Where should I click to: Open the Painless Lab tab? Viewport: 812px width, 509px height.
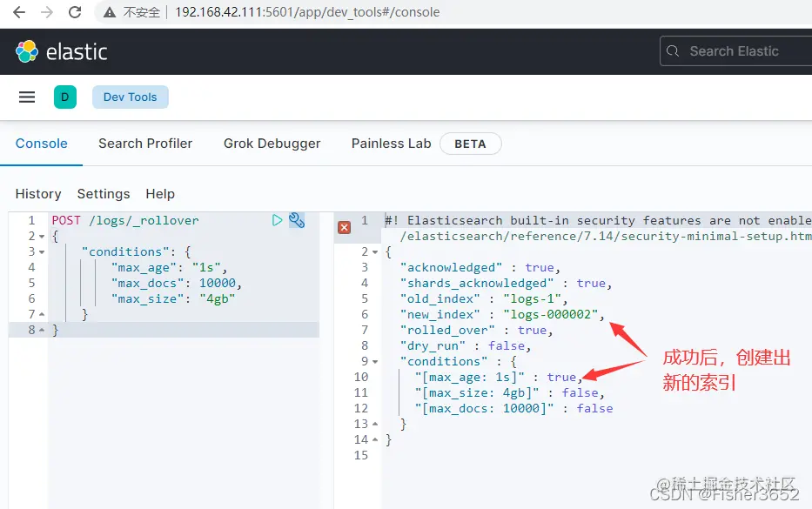[x=391, y=144]
